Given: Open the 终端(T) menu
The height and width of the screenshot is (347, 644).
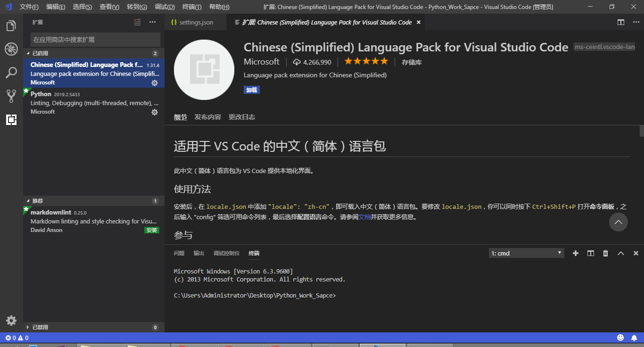Looking at the screenshot, I should 192,7.
